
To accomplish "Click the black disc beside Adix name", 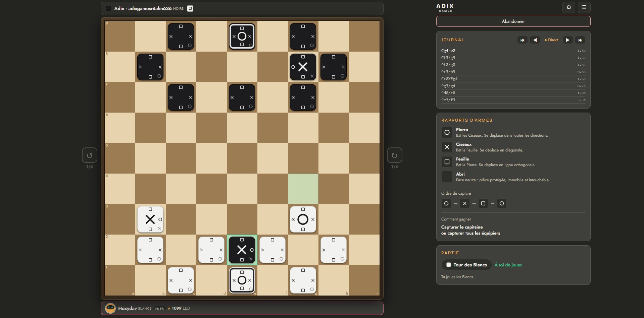I will [108, 8].
